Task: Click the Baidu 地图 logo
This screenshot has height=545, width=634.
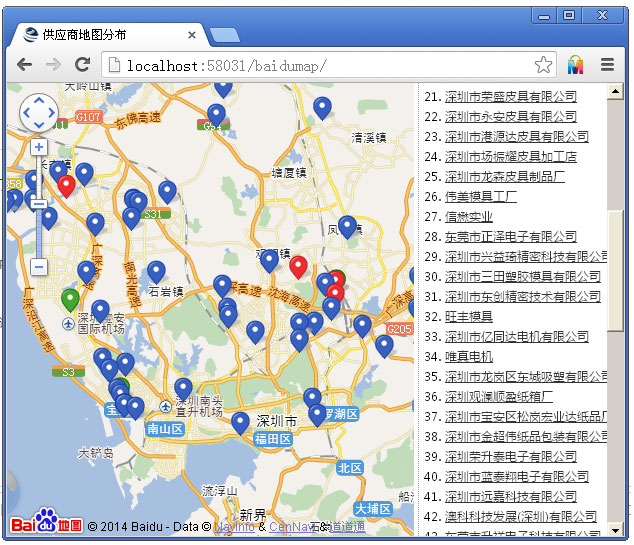Action: [x=46, y=522]
